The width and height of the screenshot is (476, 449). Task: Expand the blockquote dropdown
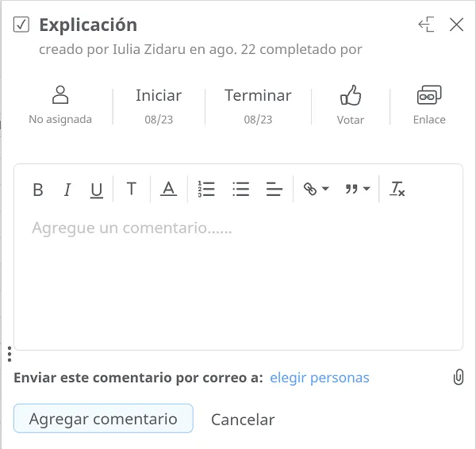tap(357, 190)
